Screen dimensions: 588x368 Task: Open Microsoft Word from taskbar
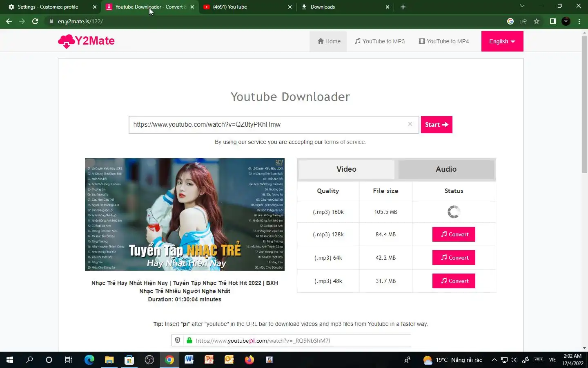(189, 360)
